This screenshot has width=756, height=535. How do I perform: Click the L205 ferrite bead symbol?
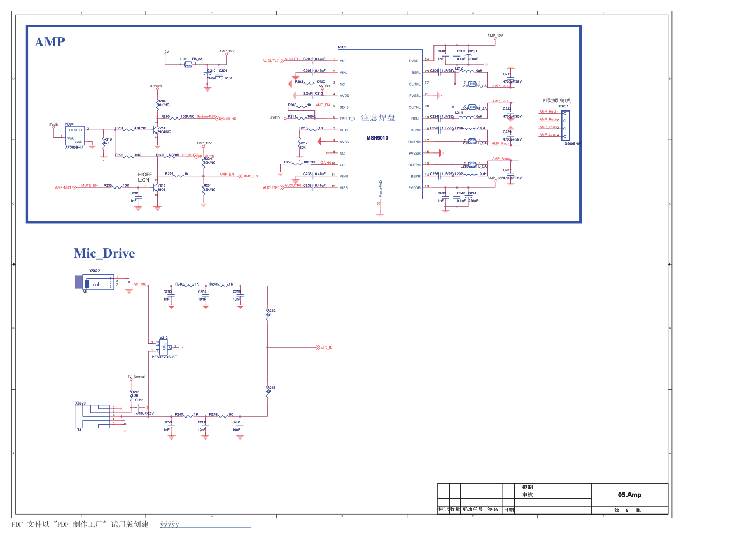tap(472, 84)
